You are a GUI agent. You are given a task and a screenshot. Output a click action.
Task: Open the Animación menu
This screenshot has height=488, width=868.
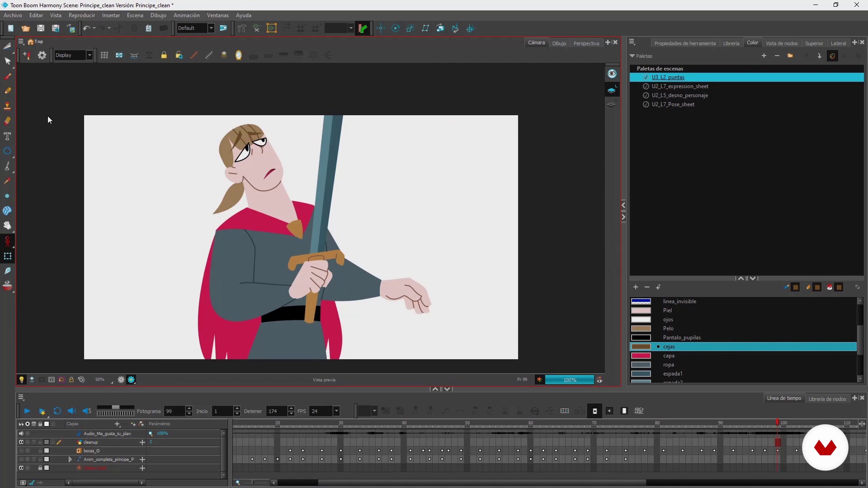click(x=186, y=15)
